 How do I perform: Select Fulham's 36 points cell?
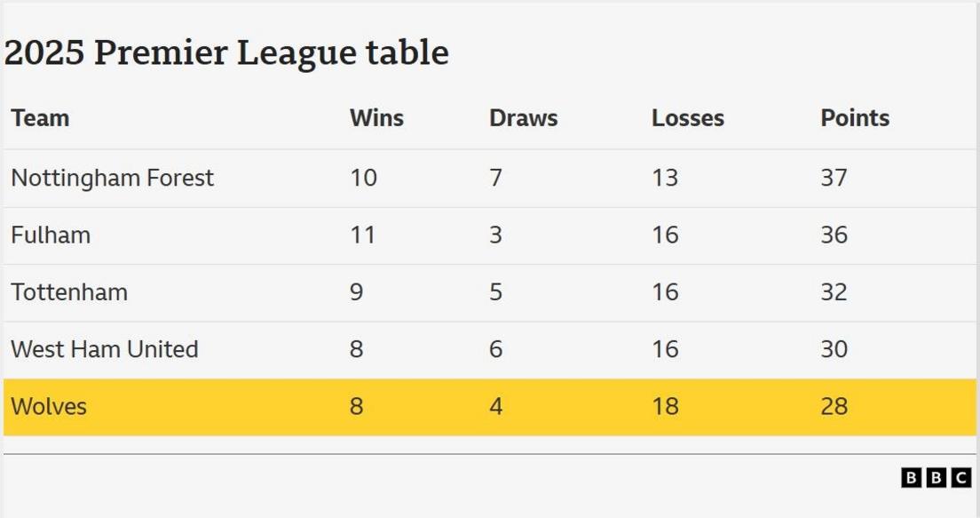coord(834,235)
